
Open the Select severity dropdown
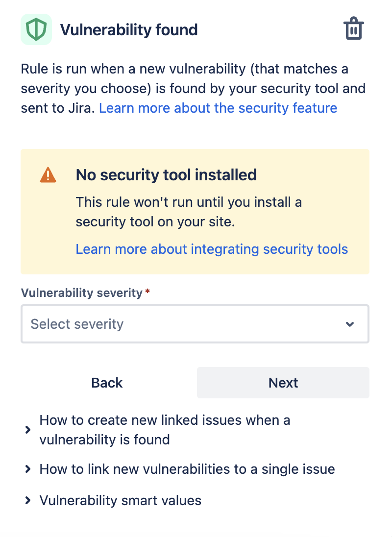pos(195,324)
